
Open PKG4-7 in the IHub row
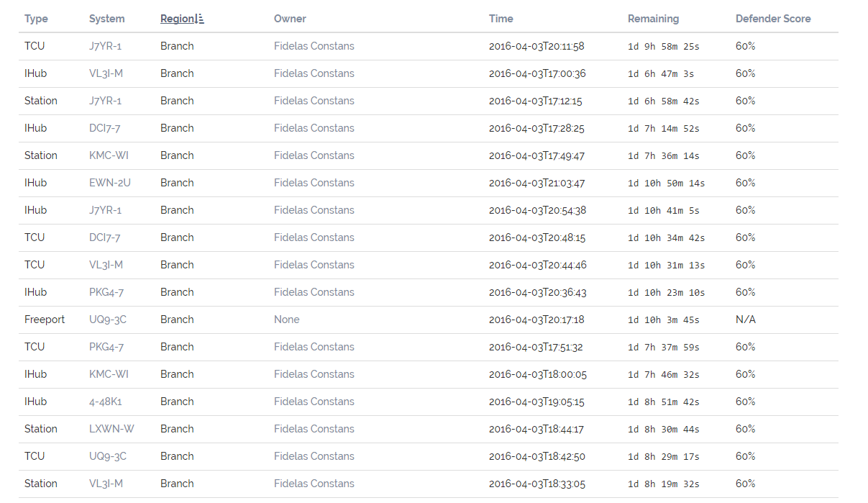click(106, 292)
